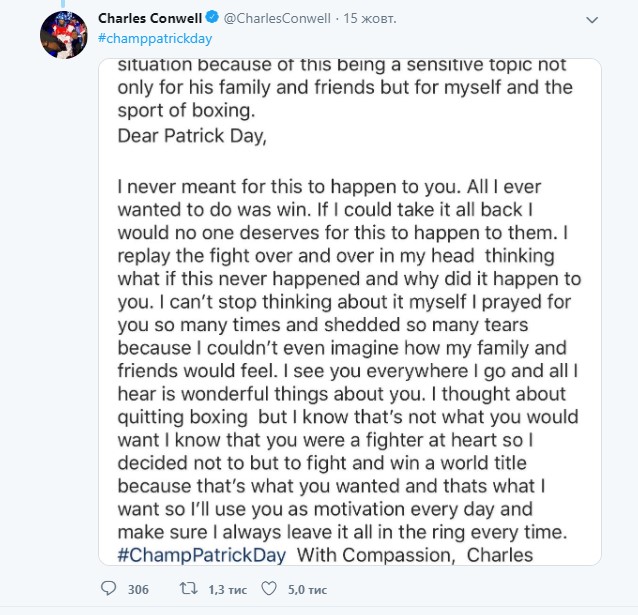
Task: Click the "sport of boxing." line in image
Action: (186, 110)
